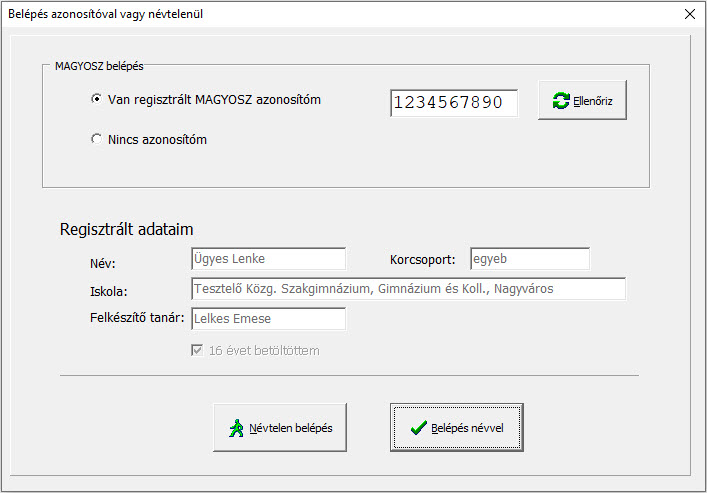The image size is (707, 493).
Task: Focus the MAGYOSZ ID field showing 1234567890
Action: [x=454, y=103]
